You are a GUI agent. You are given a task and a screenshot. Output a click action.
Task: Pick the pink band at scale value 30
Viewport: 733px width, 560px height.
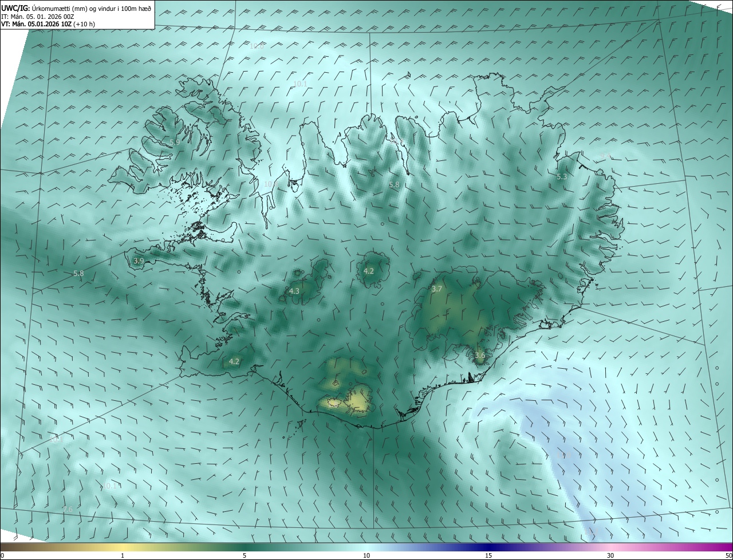pos(610,547)
